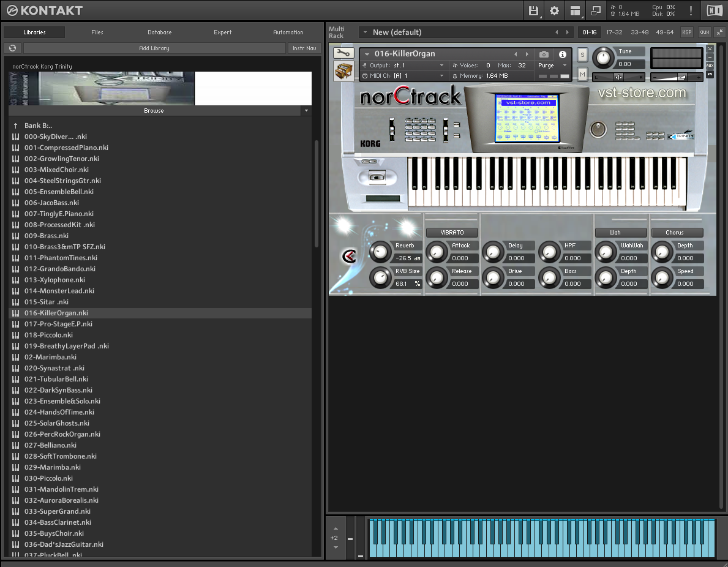Toggle the PV button on instrument header
The height and width of the screenshot is (567, 728).
[710, 74]
